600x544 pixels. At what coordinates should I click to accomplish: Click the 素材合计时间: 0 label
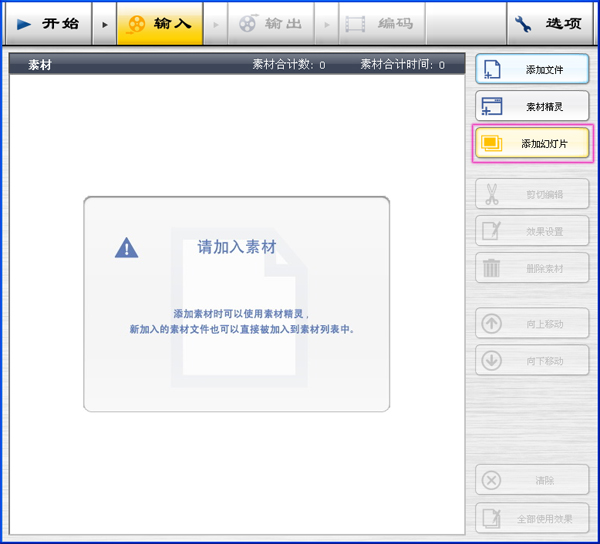(403, 65)
